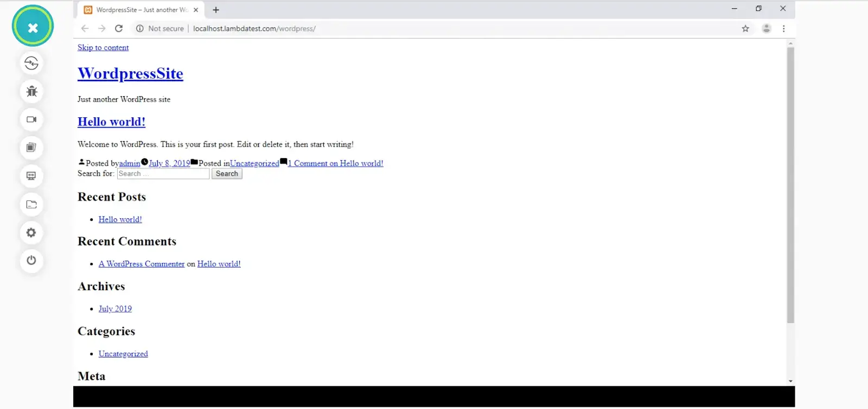The height and width of the screenshot is (409, 868).
Task: Focus the Search for input field
Action: click(x=163, y=174)
